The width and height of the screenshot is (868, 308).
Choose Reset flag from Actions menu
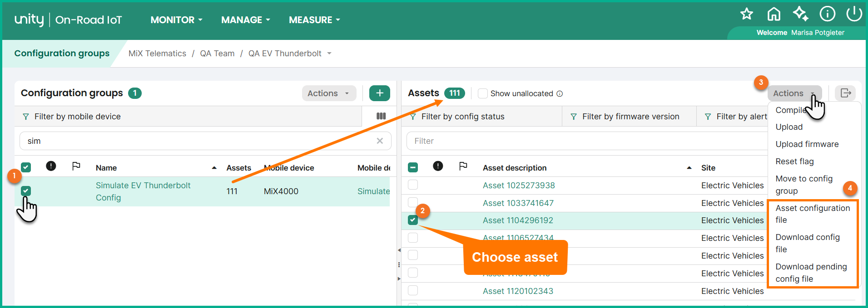point(794,161)
